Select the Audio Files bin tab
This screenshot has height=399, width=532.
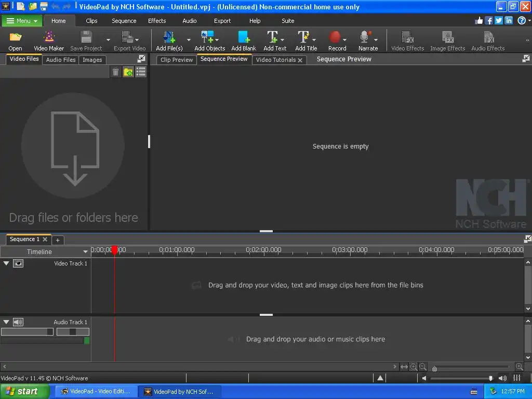tap(61, 60)
